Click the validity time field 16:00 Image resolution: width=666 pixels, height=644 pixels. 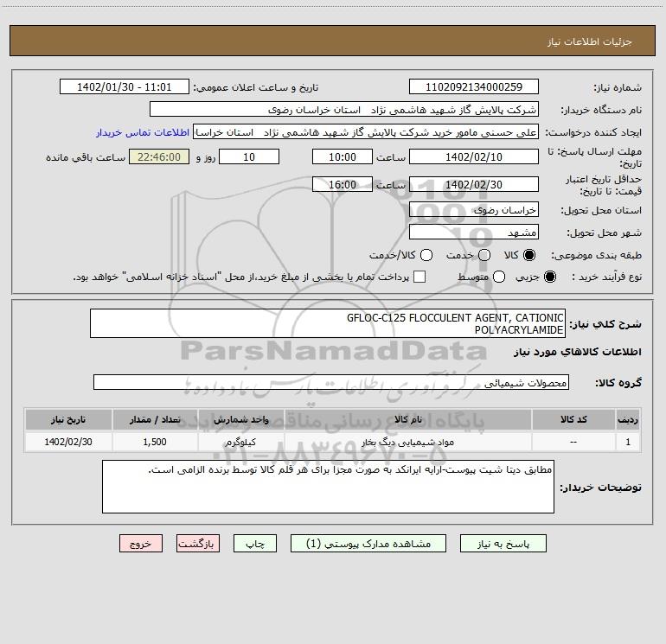pos(343,184)
